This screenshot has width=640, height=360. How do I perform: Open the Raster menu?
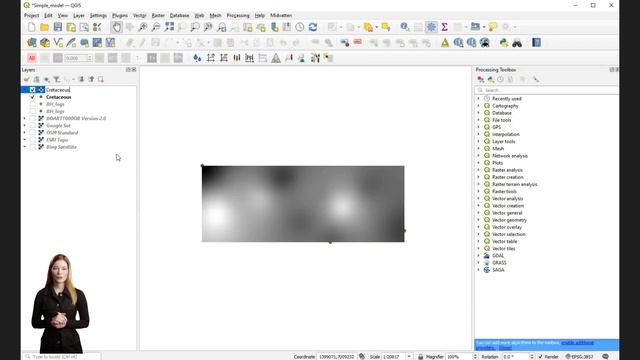click(x=158, y=16)
